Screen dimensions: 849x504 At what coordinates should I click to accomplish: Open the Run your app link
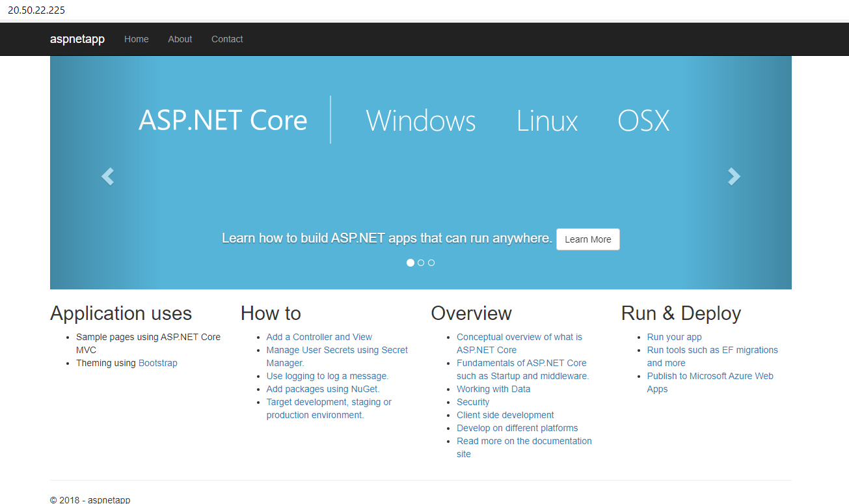pos(675,337)
